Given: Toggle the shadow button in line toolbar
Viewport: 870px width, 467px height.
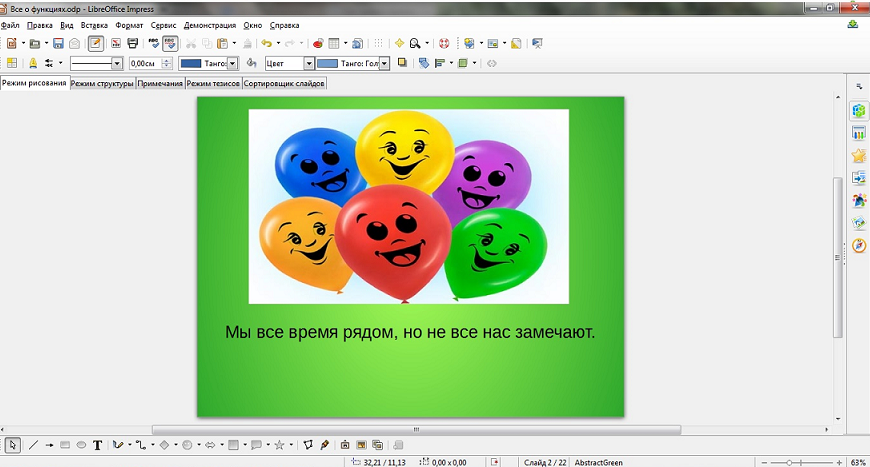Looking at the screenshot, I should (x=402, y=63).
